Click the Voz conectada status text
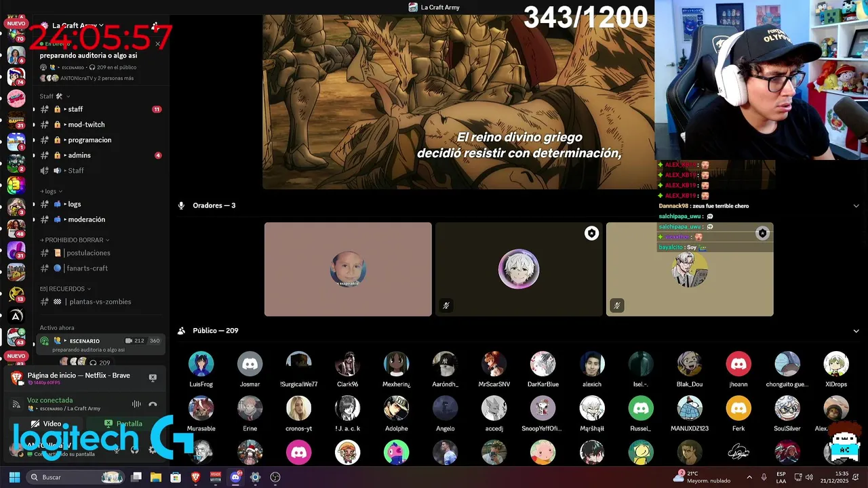868x488 pixels. point(50,401)
